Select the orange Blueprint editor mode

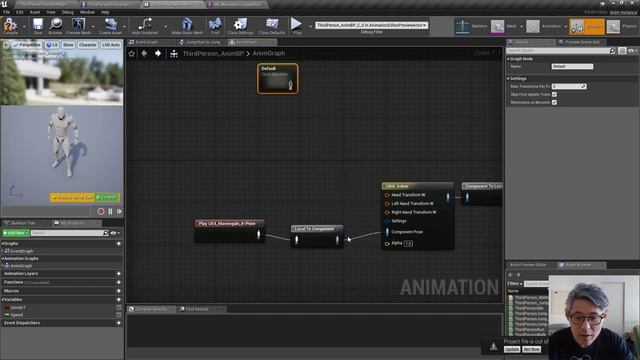[x=587, y=27]
